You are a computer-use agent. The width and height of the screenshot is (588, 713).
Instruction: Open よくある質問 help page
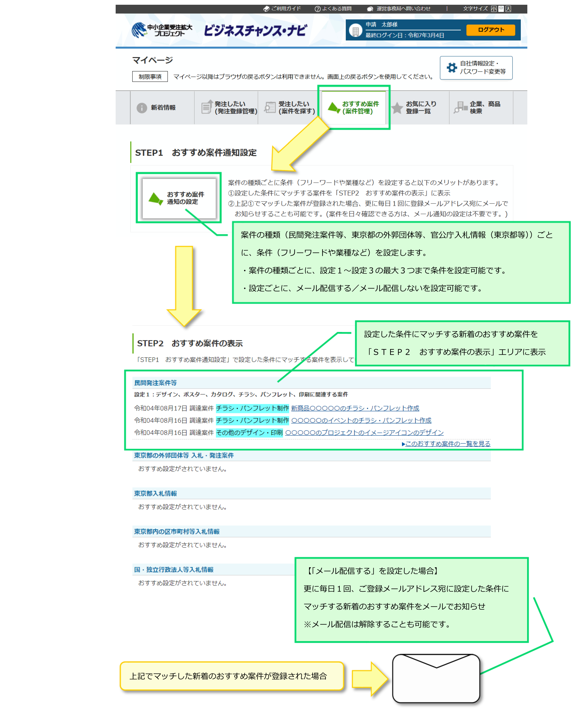333,9
